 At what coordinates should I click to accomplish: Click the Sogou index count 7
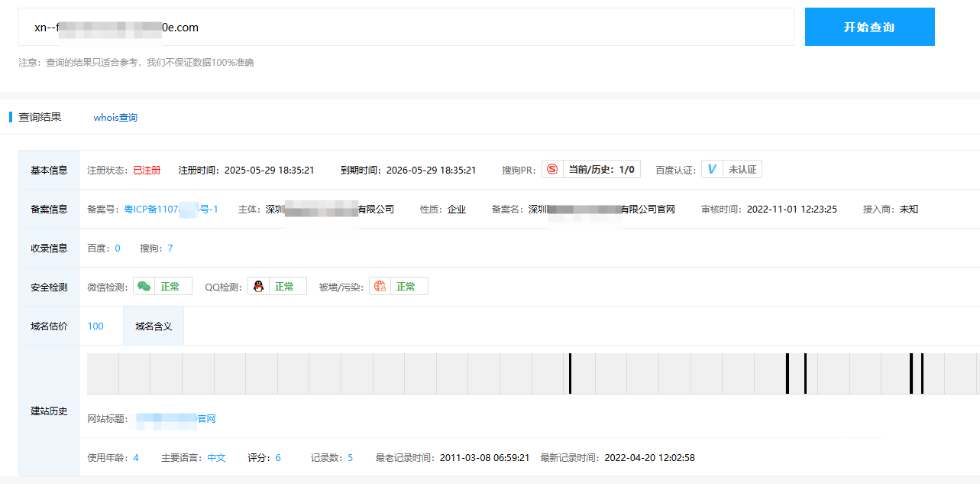(x=170, y=248)
